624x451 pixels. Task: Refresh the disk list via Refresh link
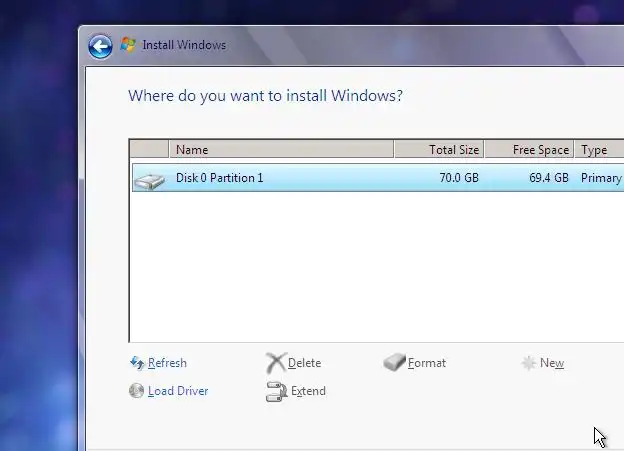point(167,363)
